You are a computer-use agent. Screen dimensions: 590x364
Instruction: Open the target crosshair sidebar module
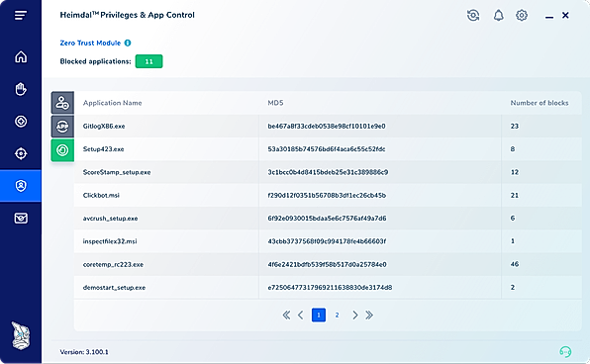[21, 153]
